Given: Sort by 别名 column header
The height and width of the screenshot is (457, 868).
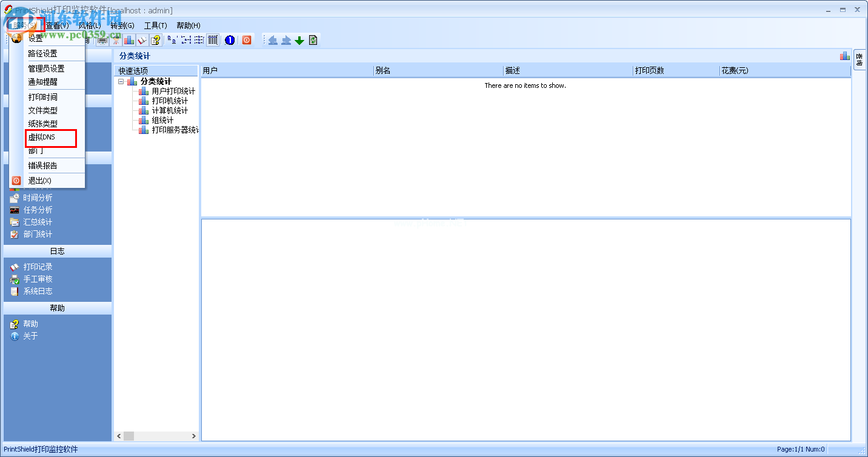Looking at the screenshot, I should click(438, 70).
